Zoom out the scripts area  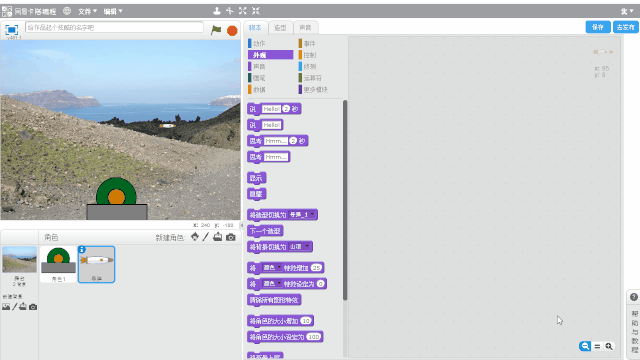(584, 346)
